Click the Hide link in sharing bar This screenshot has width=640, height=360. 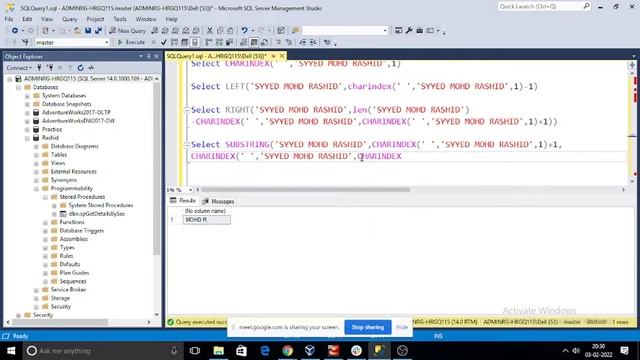(x=402, y=327)
